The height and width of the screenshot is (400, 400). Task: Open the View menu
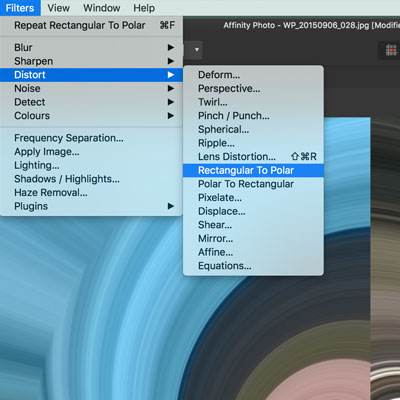58,8
